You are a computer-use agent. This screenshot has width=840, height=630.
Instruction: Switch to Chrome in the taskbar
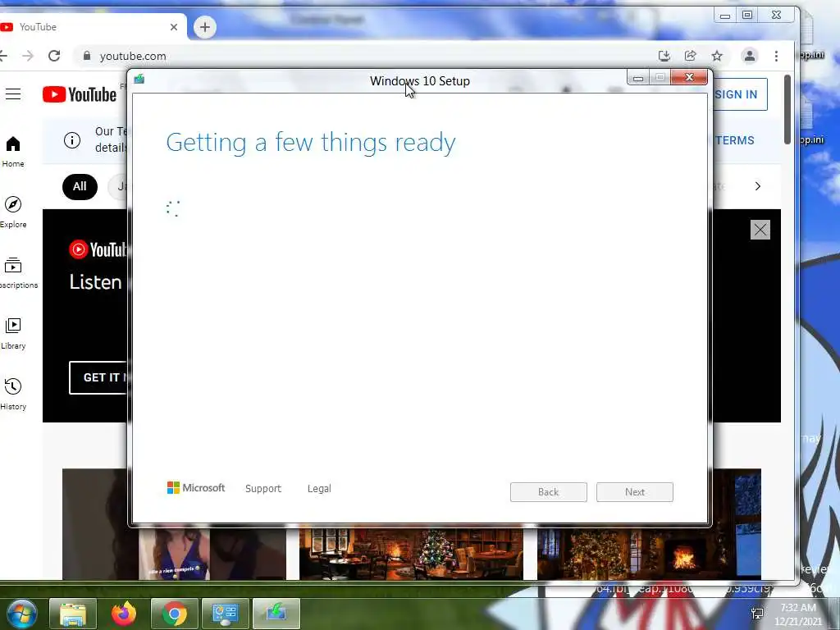[x=174, y=614]
